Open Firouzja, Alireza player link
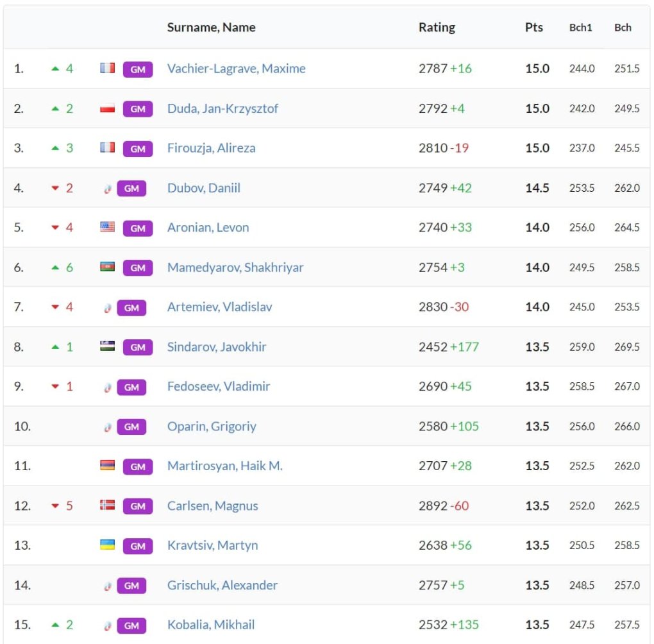Image resolution: width=654 pixels, height=644 pixels. (x=211, y=148)
